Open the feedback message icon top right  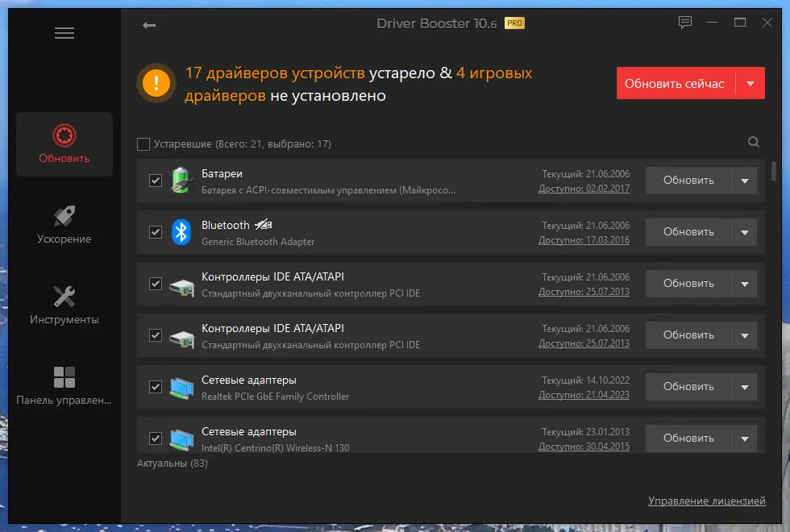click(x=684, y=23)
